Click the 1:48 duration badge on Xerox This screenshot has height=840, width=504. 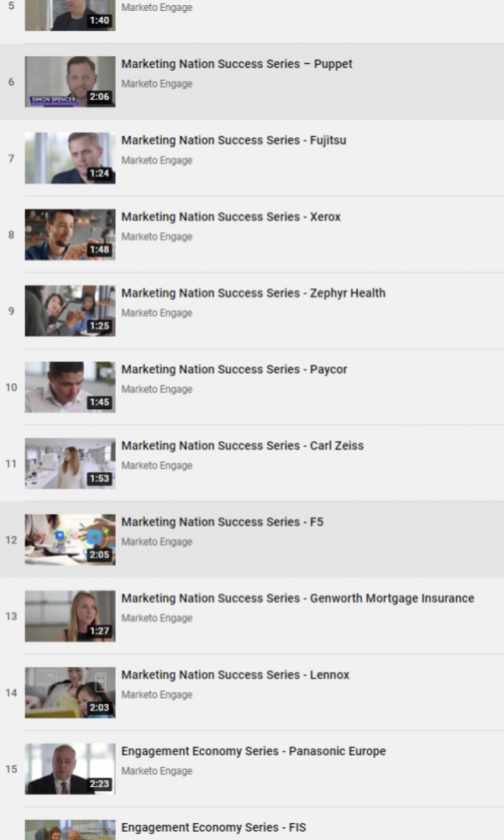click(x=100, y=249)
